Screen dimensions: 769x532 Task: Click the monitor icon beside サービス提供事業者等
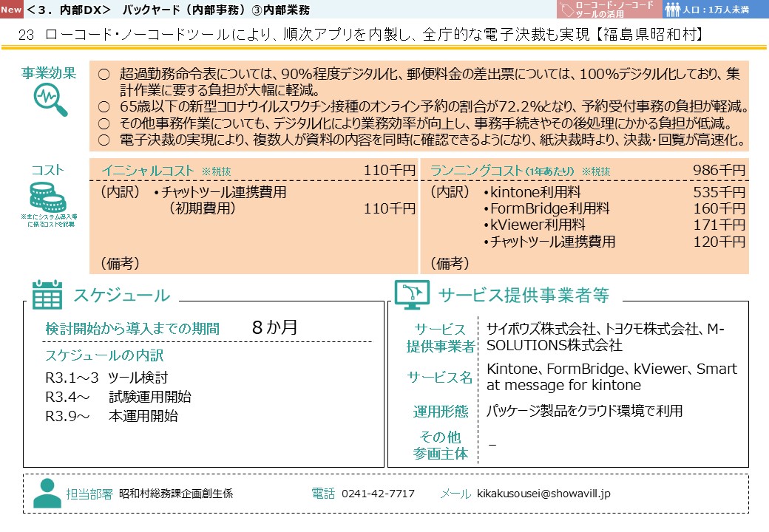tap(412, 294)
